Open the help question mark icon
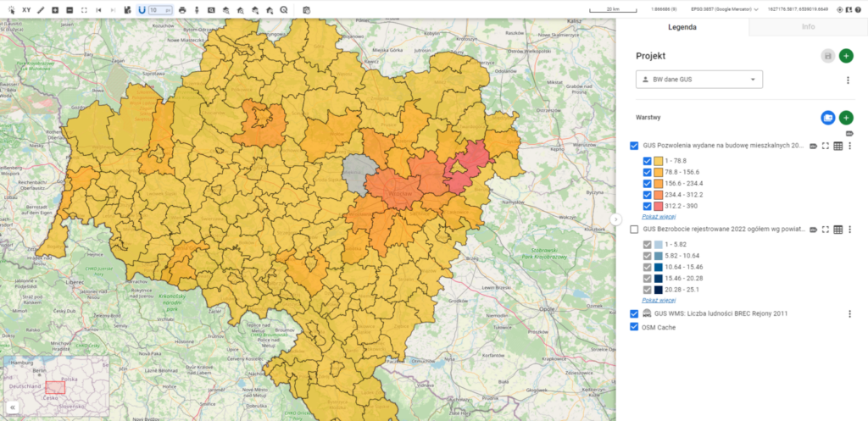Screen dimensions: 868x421 tap(858, 9)
